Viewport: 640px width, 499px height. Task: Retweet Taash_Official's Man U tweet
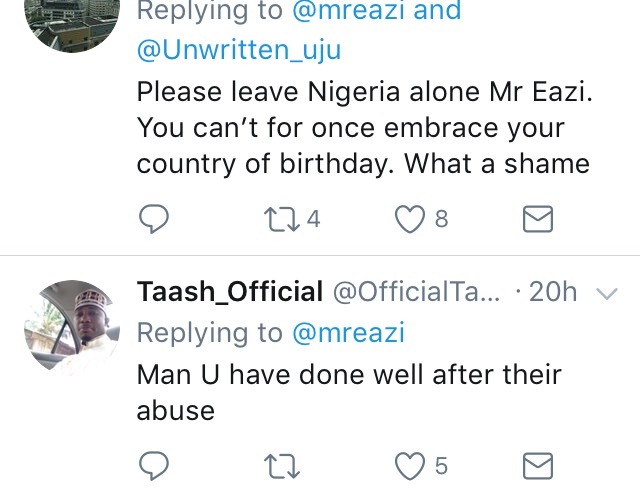pyautogui.click(x=282, y=466)
